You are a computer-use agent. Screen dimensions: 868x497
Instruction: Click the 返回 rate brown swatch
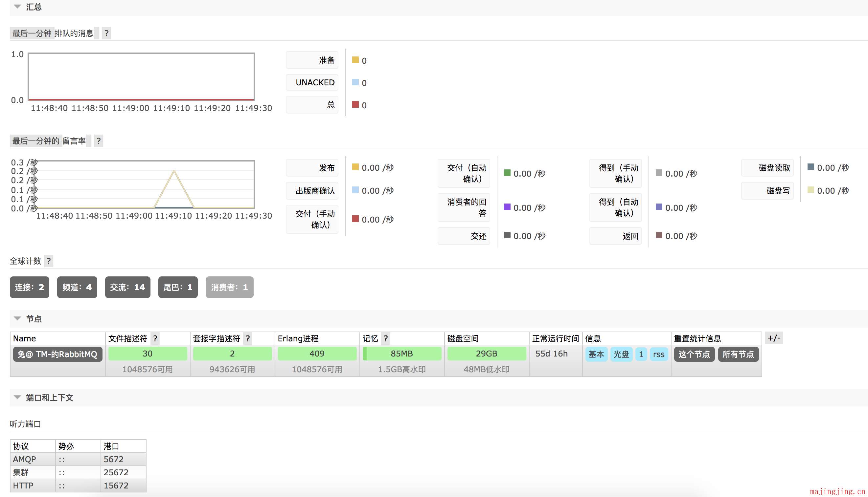[x=659, y=235]
